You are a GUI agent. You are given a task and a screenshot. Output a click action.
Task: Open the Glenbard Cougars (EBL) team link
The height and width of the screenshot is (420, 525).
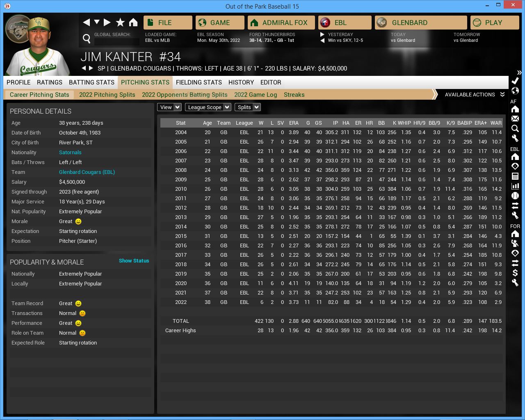87,172
